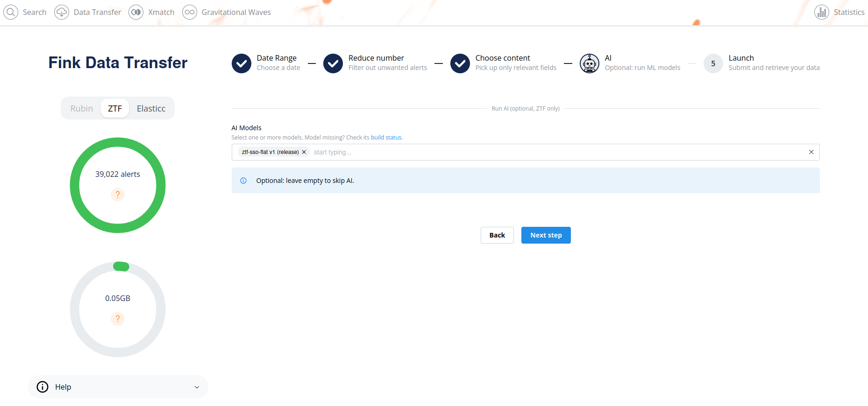Expand the Help section chevron
This screenshot has width=868, height=406.
point(197,387)
